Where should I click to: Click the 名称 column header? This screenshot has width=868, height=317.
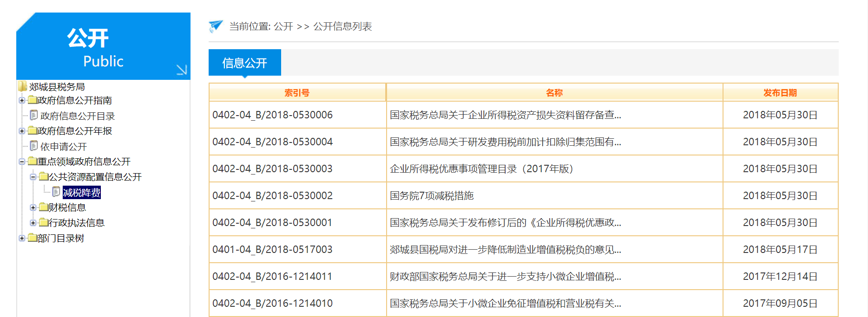point(554,92)
